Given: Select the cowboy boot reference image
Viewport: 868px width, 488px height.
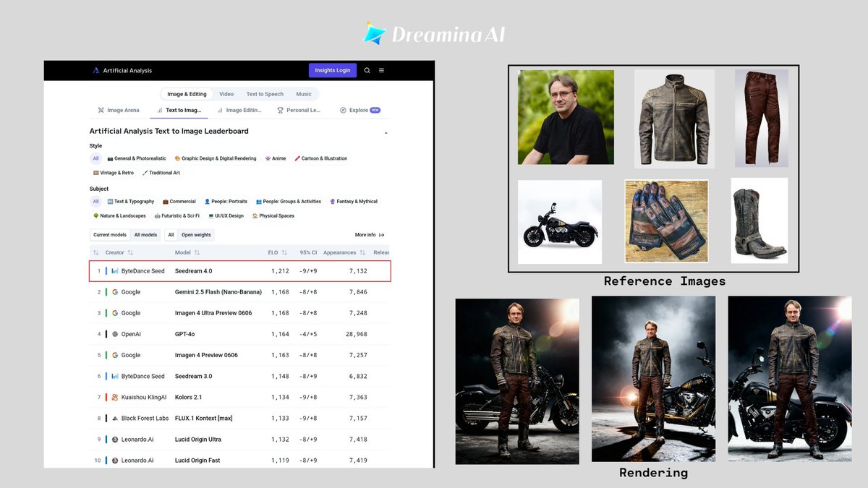Looking at the screenshot, I should point(759,221).
